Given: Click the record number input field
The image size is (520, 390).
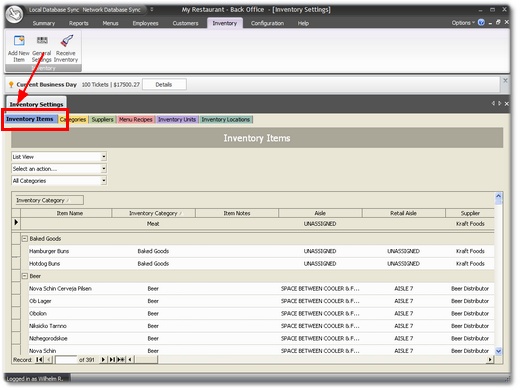Looking at the screenshot, I should [66, 360].
